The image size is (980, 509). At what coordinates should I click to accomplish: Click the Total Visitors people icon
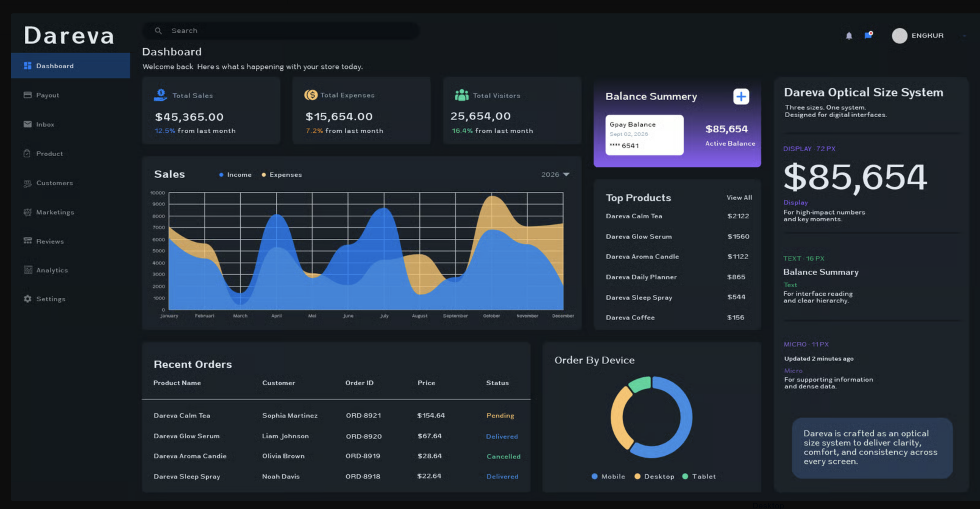(461, 95)
